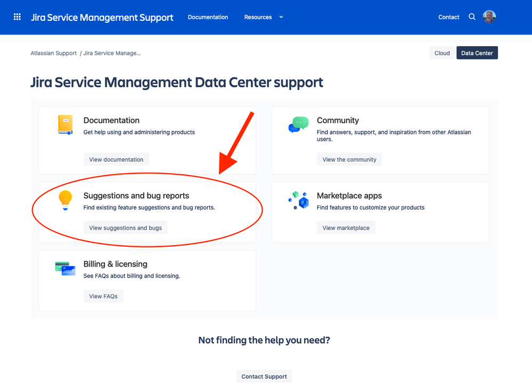Expand the Resources dropdown chevron
This screenshot has width=532, height=392.
pyautogui.click(x=281, y=17)
